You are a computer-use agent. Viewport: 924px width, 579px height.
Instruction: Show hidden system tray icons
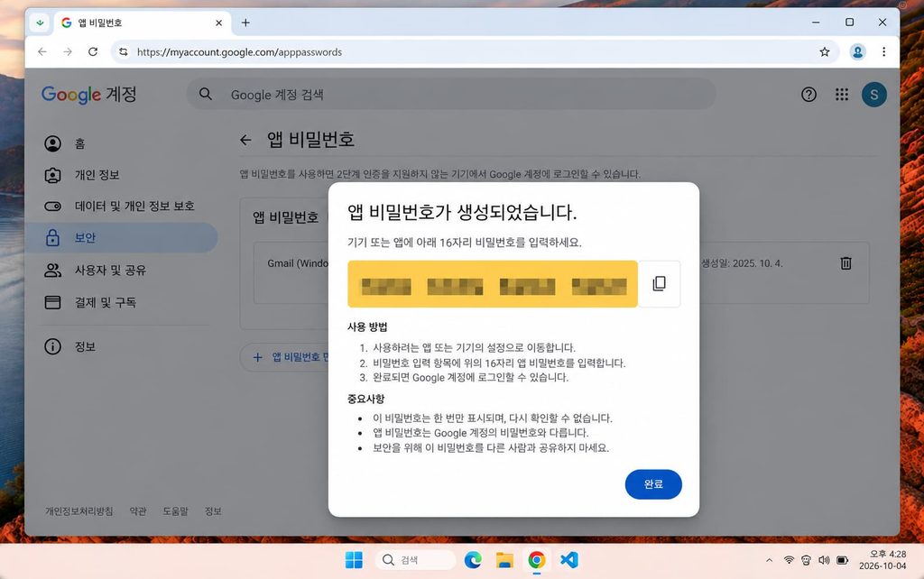pyautogui.click(x=769, y=560)
